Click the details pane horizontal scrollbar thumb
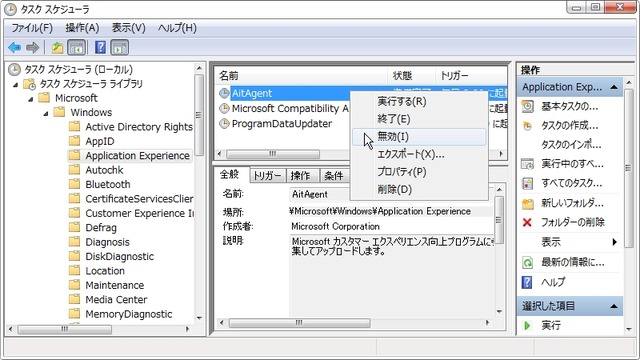Viewport: 640px width, 360px height. (x=300, y=323)
